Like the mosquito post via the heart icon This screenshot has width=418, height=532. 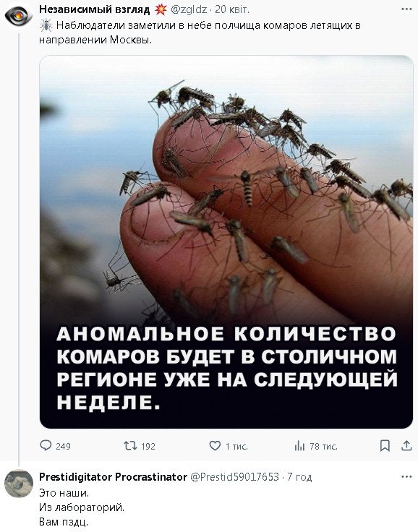pos(215,445)
